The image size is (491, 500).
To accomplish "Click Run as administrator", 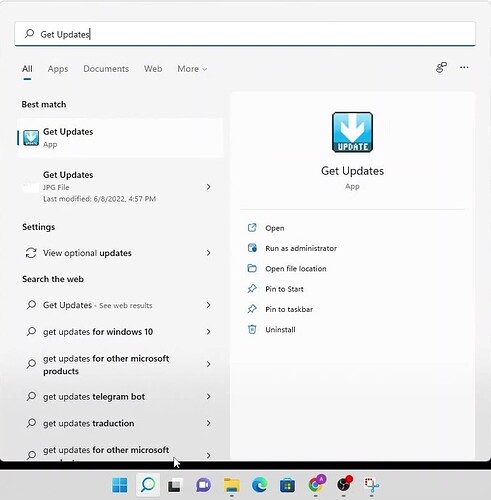I will (301, 248).
